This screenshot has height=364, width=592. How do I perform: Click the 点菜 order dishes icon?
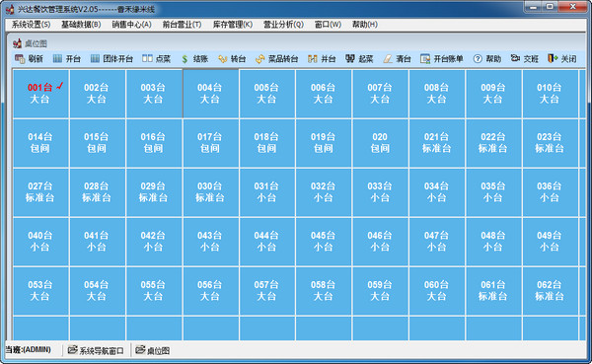[x=147, y=58]
